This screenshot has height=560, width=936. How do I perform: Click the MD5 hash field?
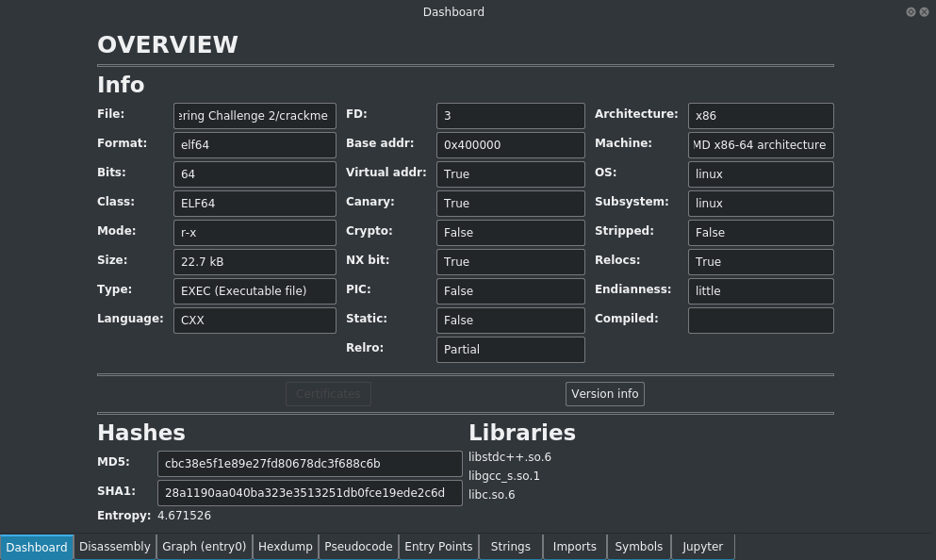(x=310, y=464)
